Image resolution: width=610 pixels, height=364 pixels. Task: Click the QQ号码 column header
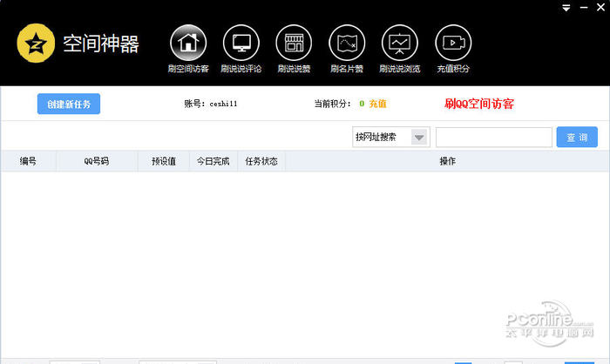click(x=97, y=161)
